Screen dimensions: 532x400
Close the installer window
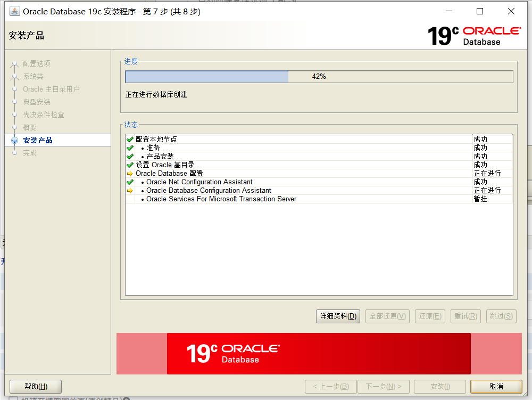tap(511, 11)
